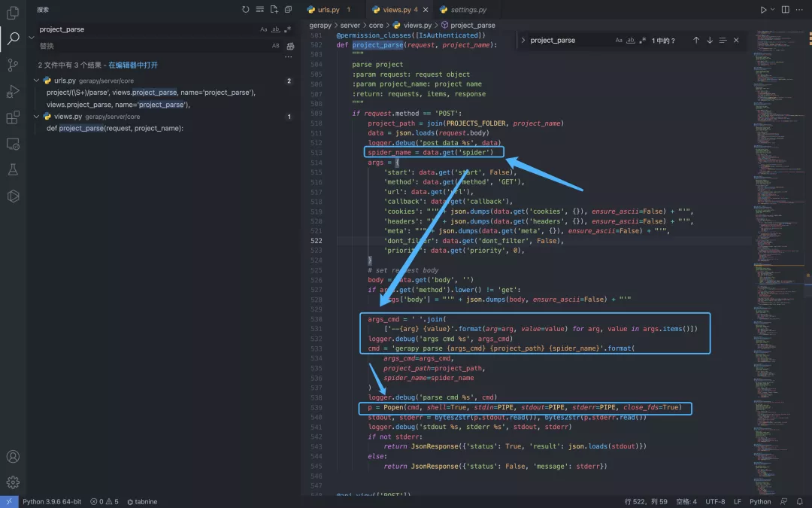Open the run button dropdown arrow
Viewport: 812px width, 508px height.
(x=771, y=10)
